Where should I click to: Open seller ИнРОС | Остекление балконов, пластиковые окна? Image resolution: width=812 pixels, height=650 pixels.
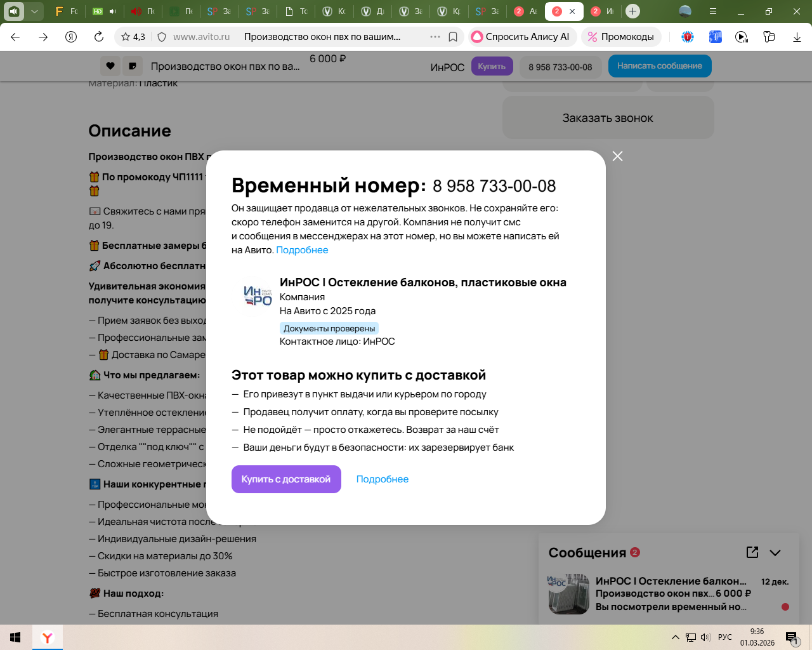tap(423, 282)
